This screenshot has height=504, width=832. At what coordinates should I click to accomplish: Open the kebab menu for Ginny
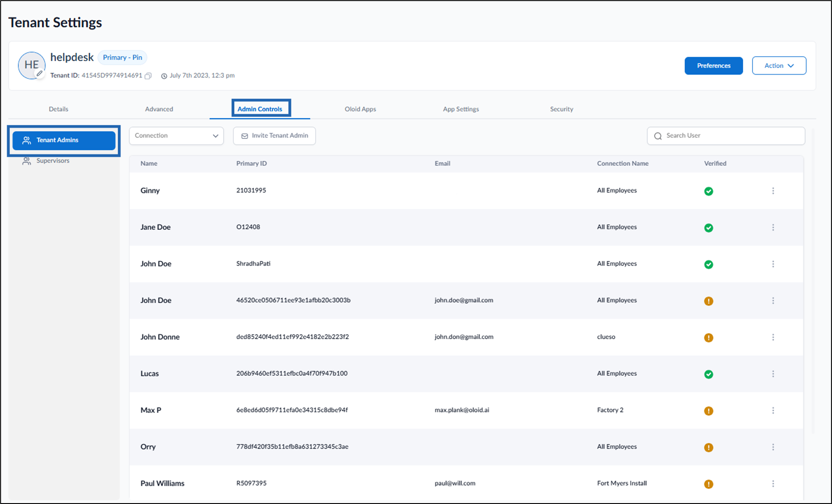[x=773, y=191]
